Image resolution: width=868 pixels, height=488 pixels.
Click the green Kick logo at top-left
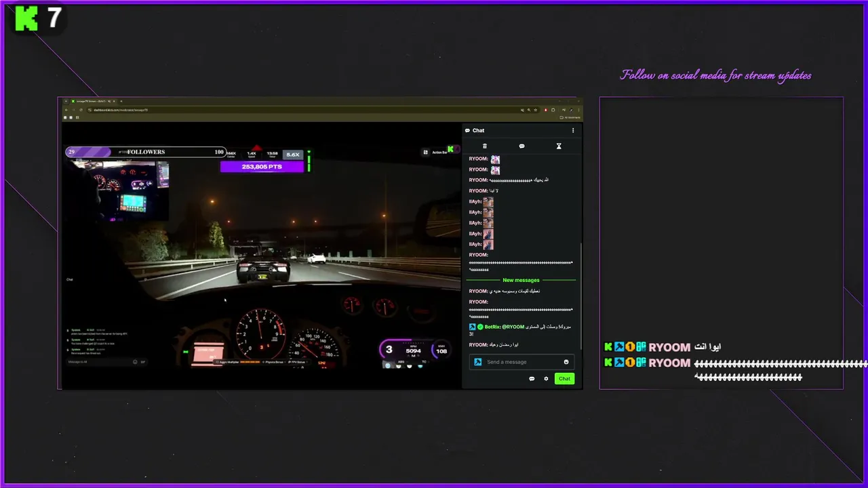26,18
